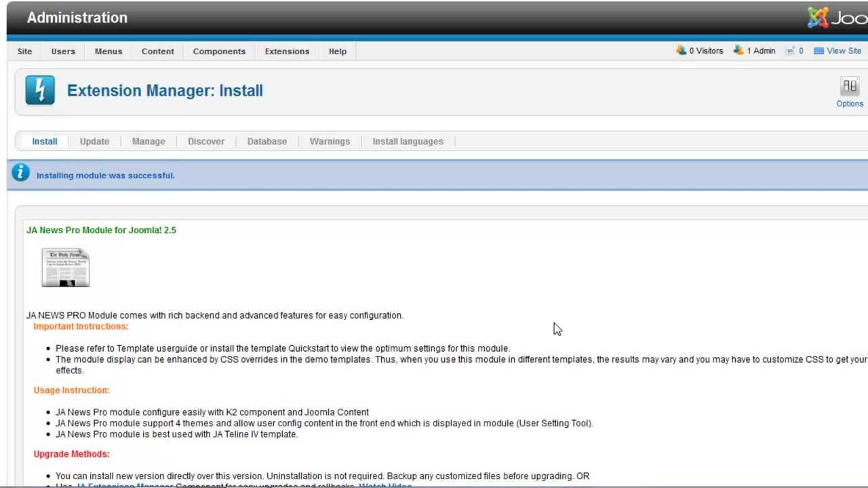Screen dimensions: 868x488
Task: Open the Extensions menu
Action: (x=287, y=52)
